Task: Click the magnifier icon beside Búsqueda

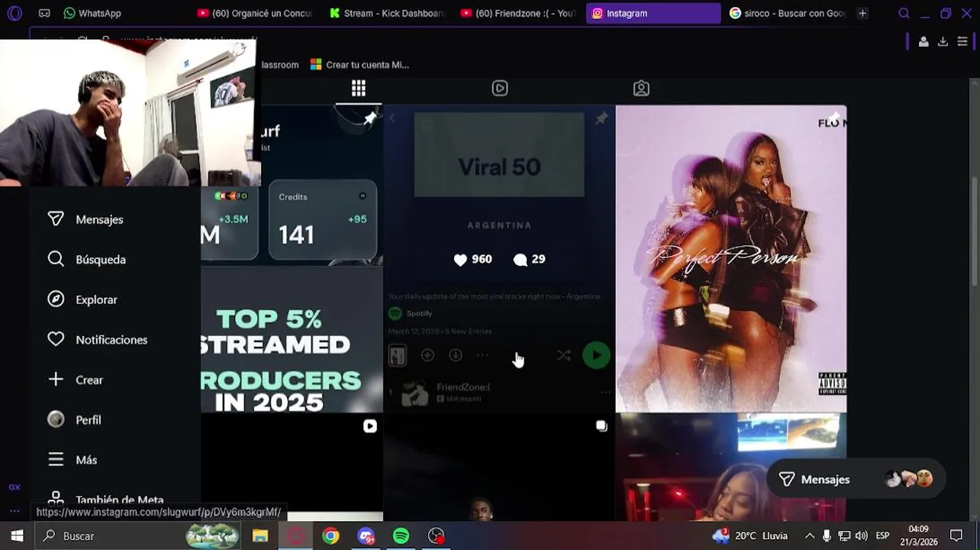Action: (x=56, y=259)
